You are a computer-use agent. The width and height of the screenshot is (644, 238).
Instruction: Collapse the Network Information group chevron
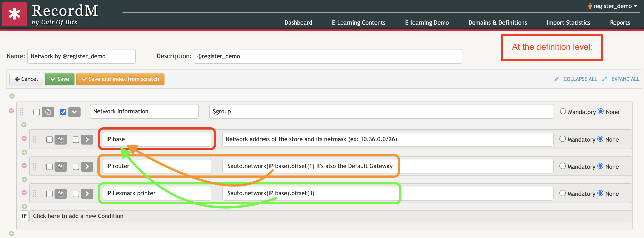74,112
